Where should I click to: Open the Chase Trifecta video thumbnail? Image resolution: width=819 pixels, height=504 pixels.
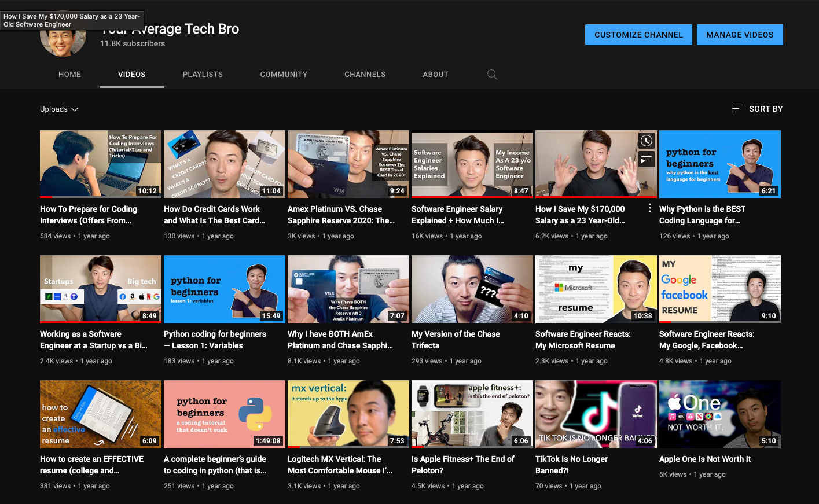pyautogui.click(x=472, y=289)
